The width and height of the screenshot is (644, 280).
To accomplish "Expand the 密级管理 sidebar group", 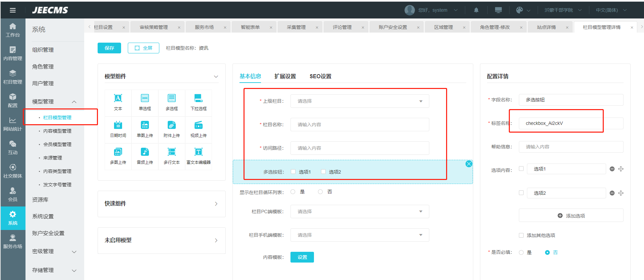I will pos(54,251).
